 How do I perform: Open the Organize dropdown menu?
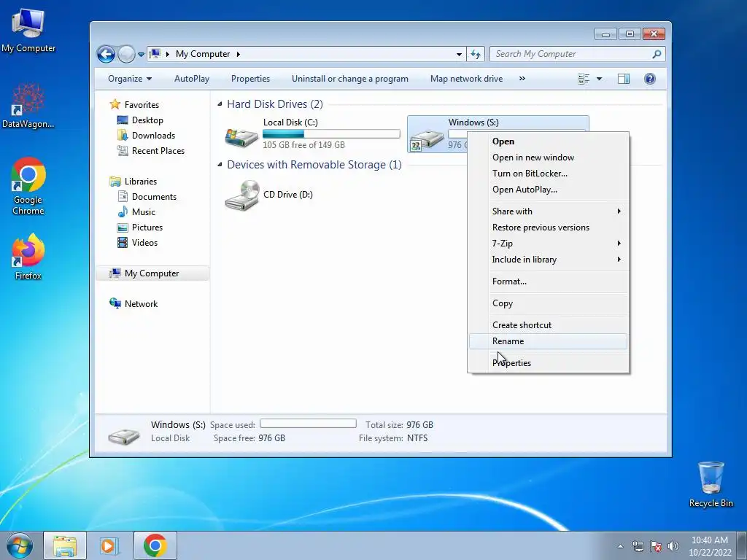[x=130, y=79]
